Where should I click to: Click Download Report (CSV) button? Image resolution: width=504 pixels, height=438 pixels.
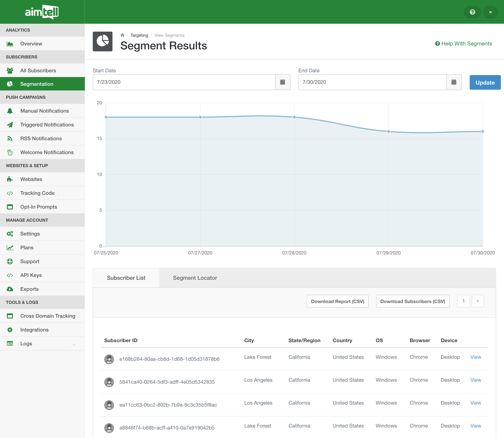337,301
